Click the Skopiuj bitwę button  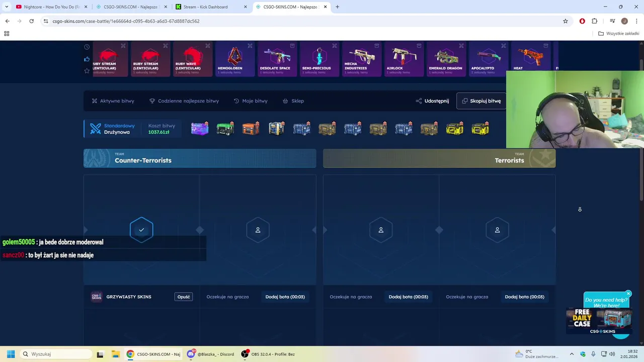481,101
